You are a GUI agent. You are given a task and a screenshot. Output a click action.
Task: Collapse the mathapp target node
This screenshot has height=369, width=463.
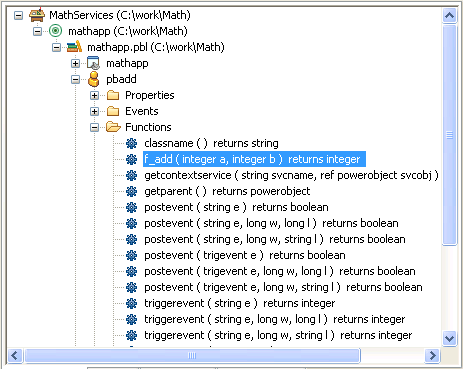(38, 31)
